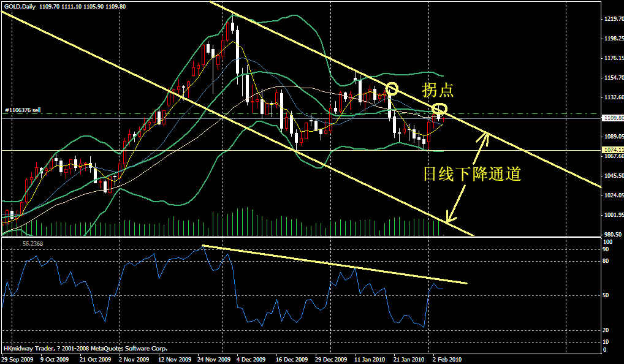Click the 1024.05 price axis label

point(614,195)
